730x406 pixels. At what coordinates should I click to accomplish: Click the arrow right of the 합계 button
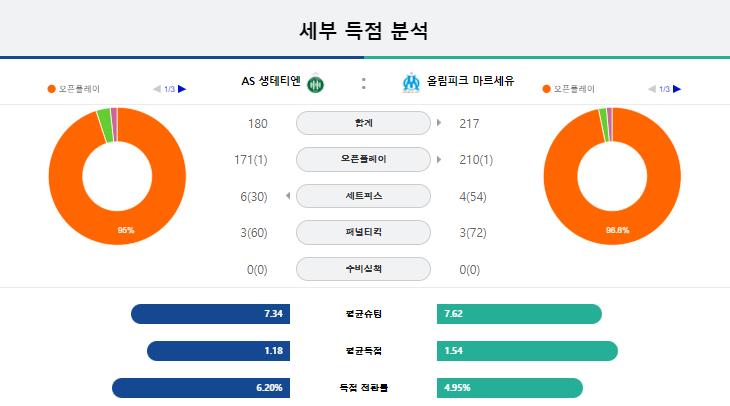tap(439, 123)
